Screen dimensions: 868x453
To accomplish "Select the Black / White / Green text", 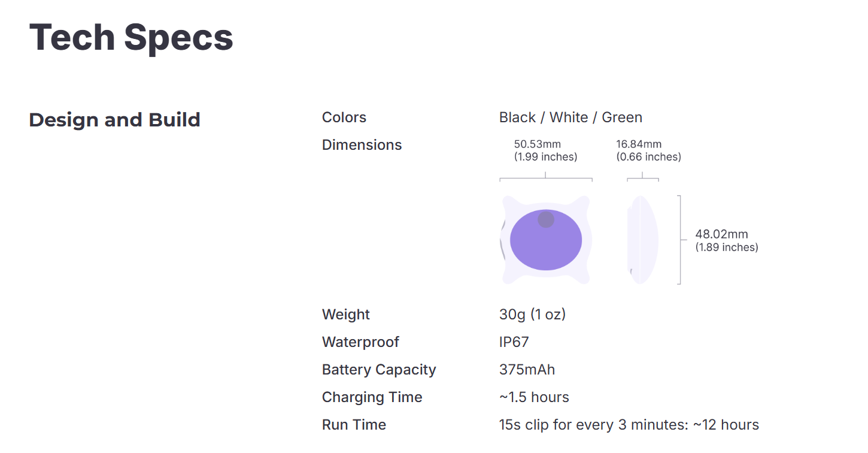I will (570, 117).
